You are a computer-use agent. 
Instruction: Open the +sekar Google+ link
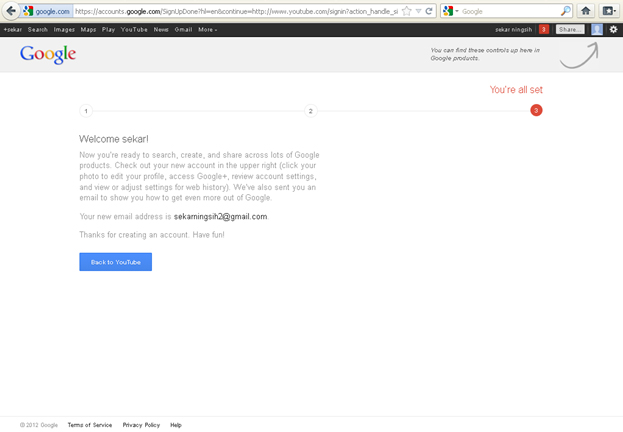(x=13, y=29)
